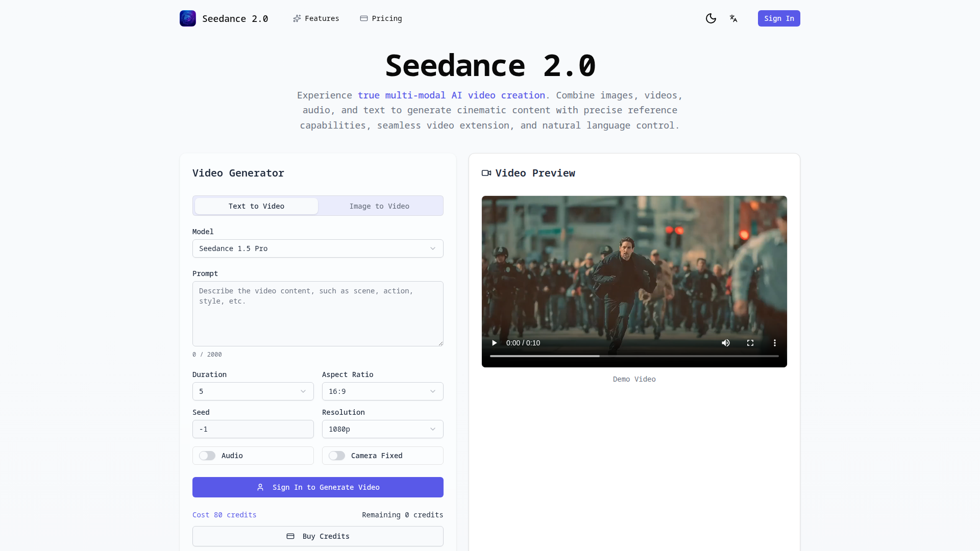Viewport: 980px width, 551px height.
Task: Enable the Audio toggle
Action: pos(207,456)
